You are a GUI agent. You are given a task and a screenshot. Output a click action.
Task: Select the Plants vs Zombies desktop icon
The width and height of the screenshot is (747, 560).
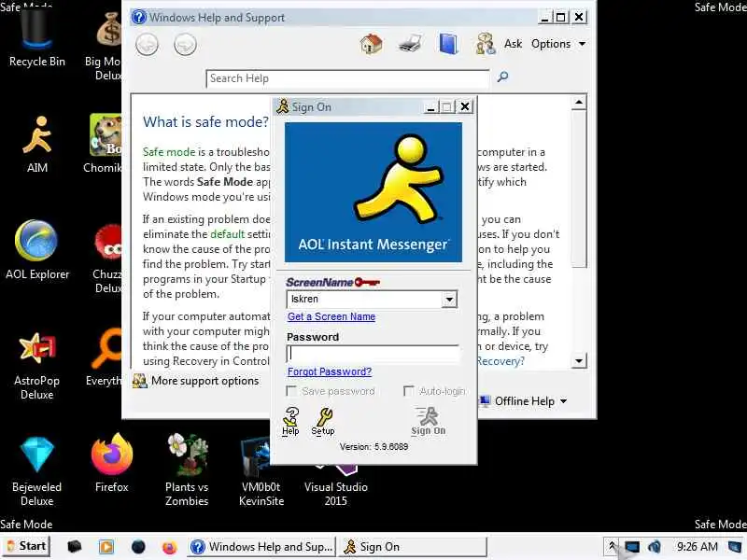tap(187, 471)
